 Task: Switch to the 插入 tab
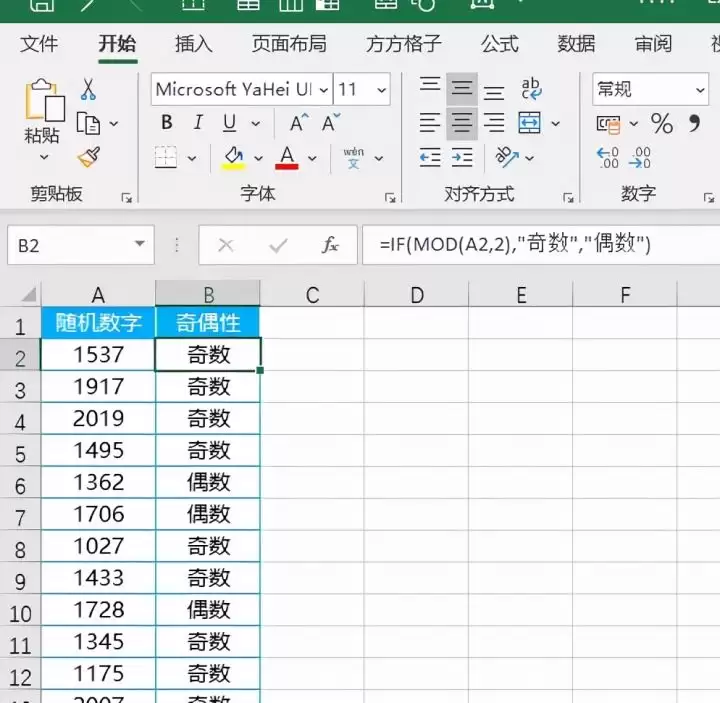click(x=193, y=44)
